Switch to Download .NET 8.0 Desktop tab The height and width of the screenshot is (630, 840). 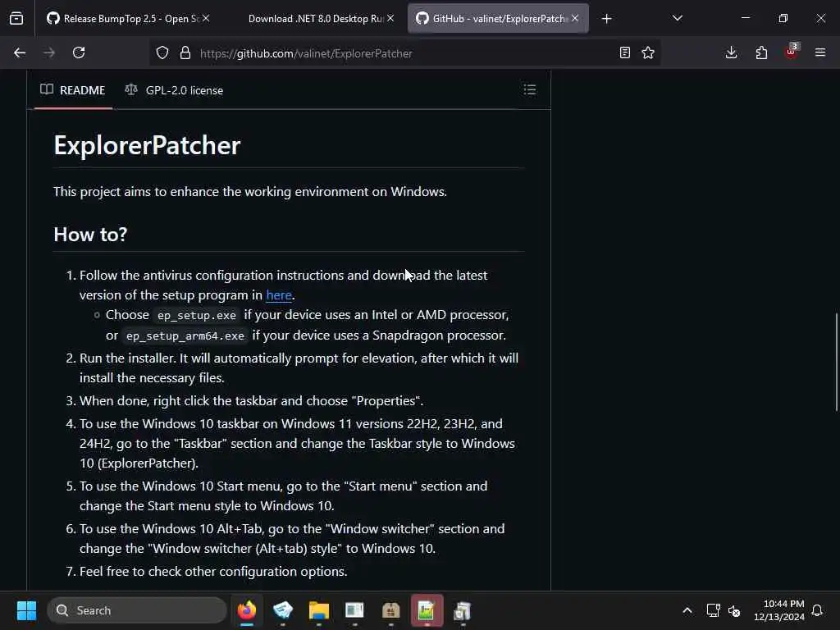click(x=315, y=19)
